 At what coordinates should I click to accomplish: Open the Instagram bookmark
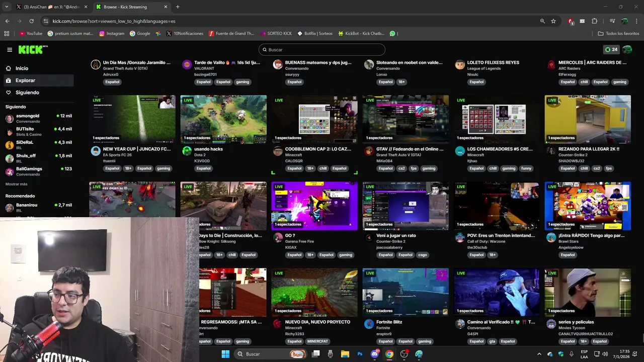pyautogui.click(x=112, y=34)
